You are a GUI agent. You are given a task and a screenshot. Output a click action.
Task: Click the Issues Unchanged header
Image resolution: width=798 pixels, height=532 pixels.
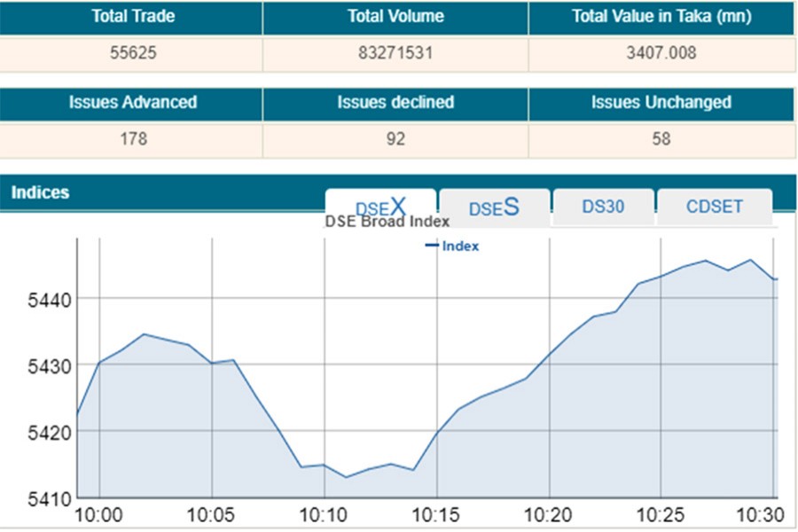click(x=661, y=103)
